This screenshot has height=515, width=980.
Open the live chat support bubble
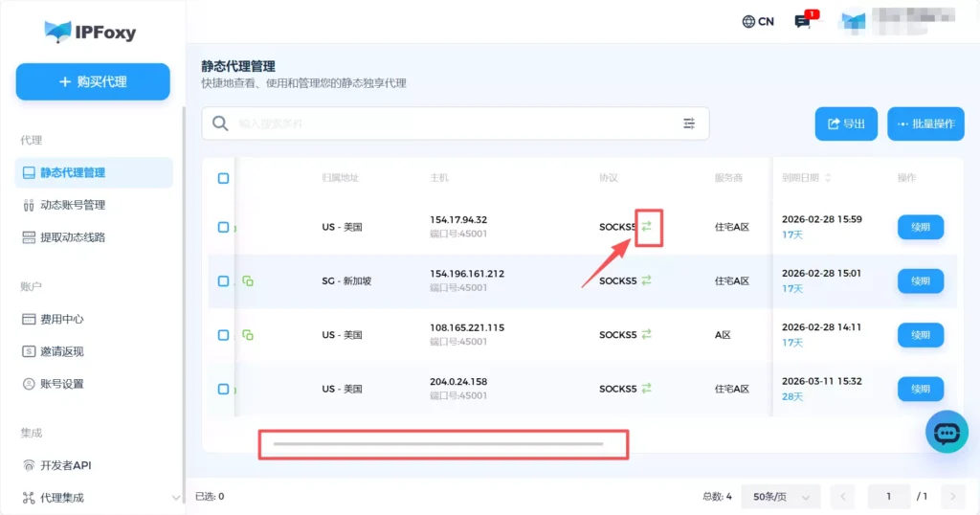click(946, 433)
